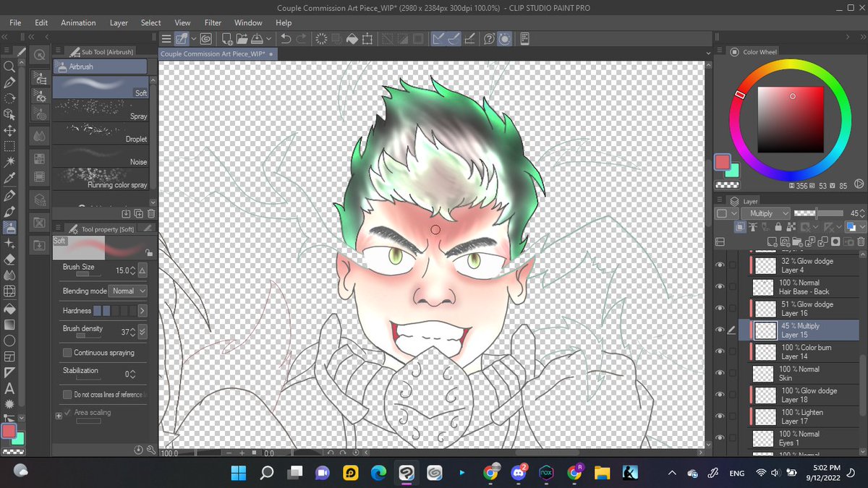Toggle Snap to Grid in command bar
The height and width of the screenshot is (488, 868).
(x=469, y=38)
